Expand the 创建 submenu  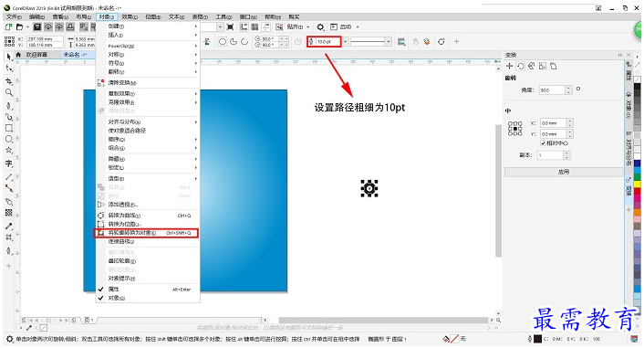[x=148, y=26]
